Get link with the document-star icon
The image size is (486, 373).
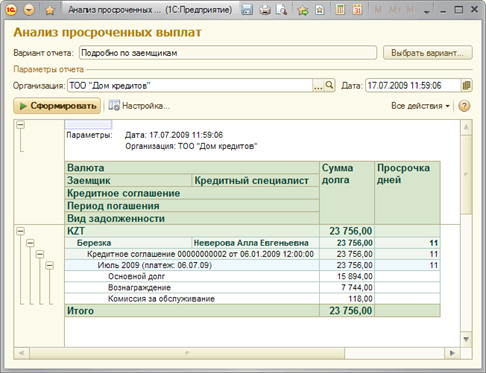[320, 10]
